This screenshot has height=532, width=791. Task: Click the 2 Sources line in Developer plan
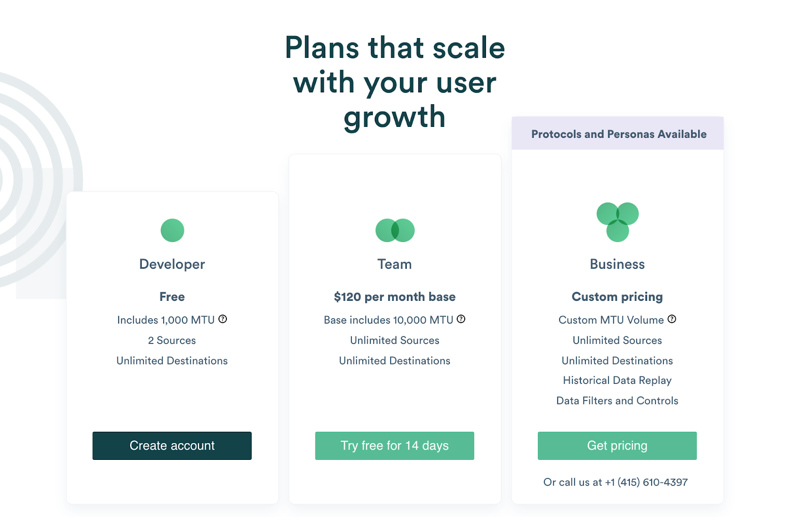click(172, 340)
